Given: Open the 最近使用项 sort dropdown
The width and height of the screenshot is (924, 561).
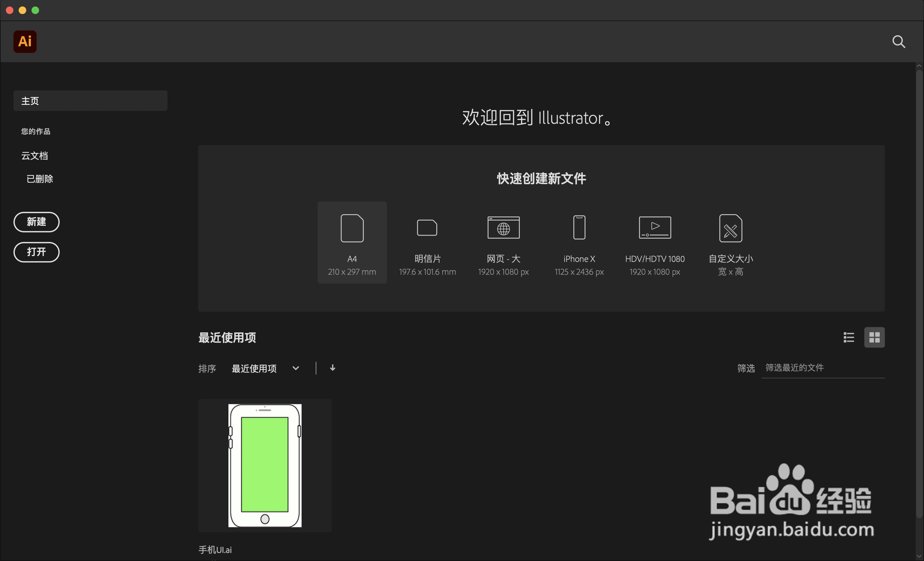Looking at the screenshot, I should click(x=265, y=368).
